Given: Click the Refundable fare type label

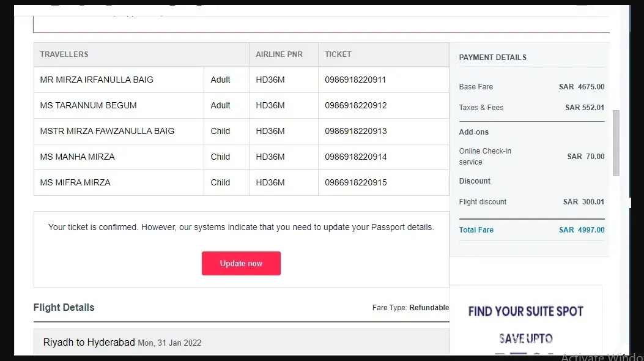Looking at the screenshot, I should click(x=429, y=308).
